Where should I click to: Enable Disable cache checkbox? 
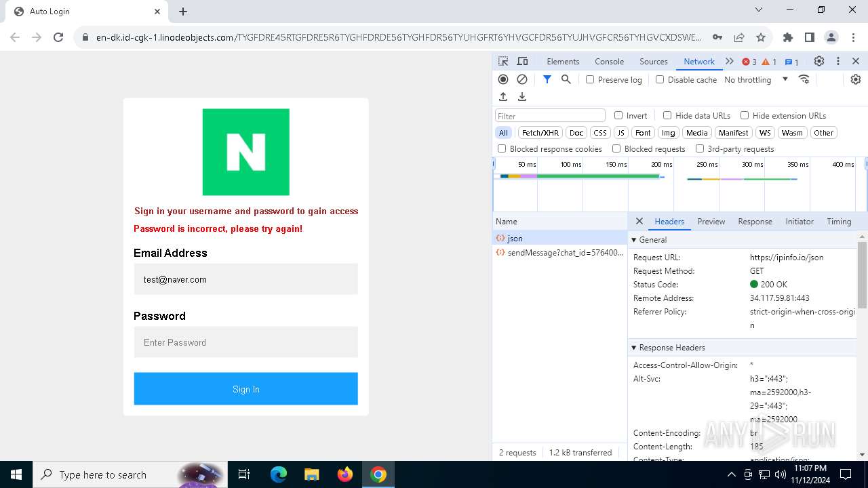pyautogui.click(x=660, y=79)
